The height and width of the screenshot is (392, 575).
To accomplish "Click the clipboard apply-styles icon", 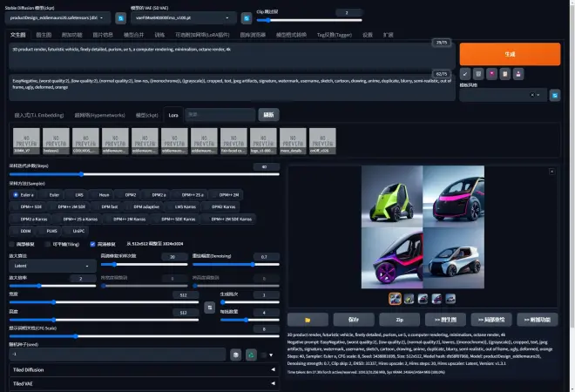I will coord(505,74).
